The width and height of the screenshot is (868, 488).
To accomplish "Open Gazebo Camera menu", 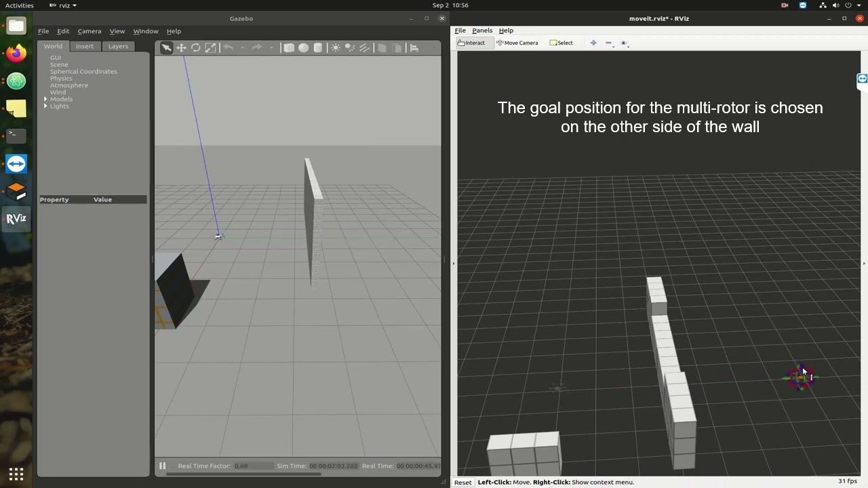I will [x=89, y=31].
